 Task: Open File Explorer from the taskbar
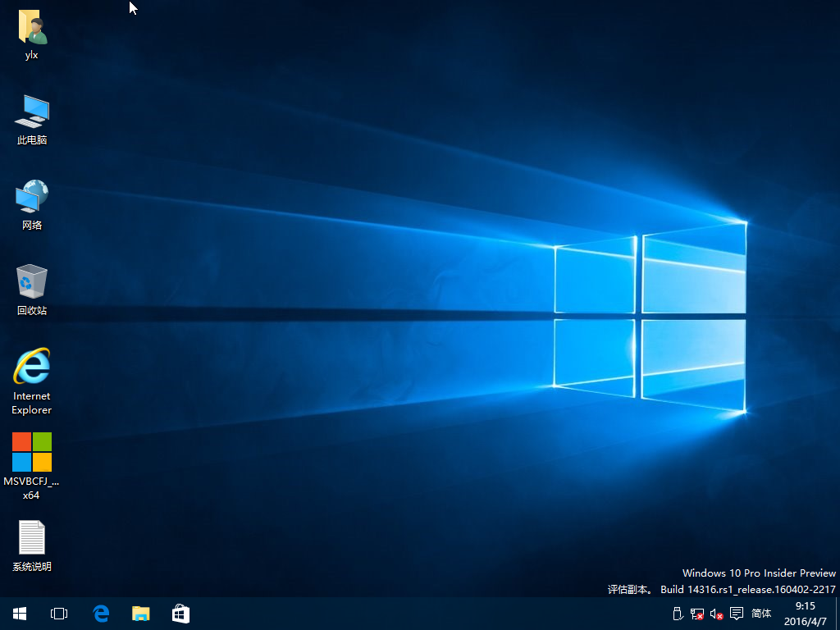pos(141,614)
